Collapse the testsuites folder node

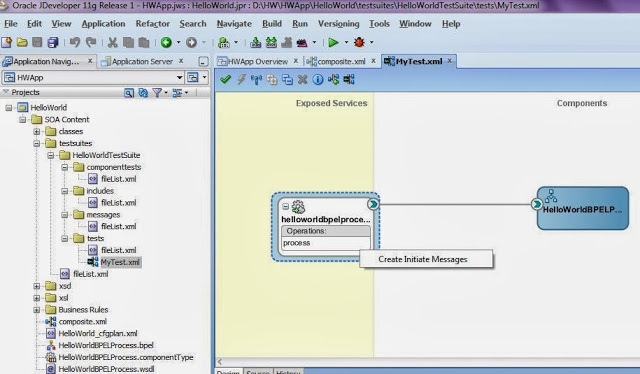37,143
